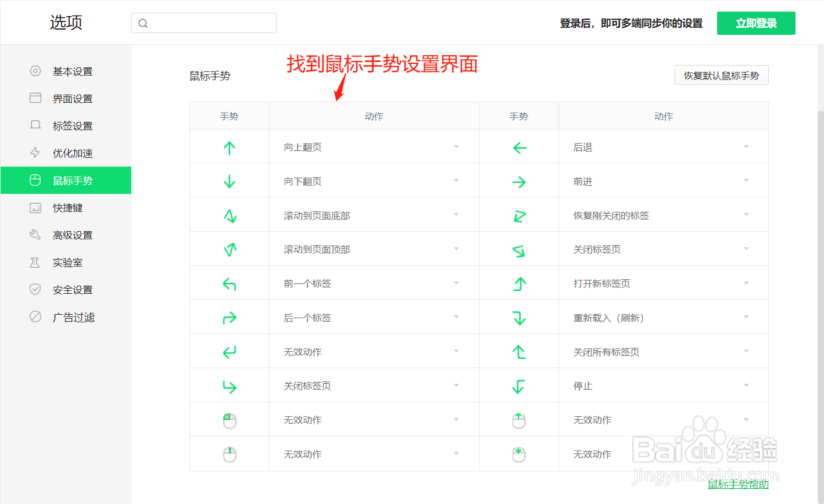Go to 广告过滤 settings
Screen dimensions: 824x504
coord(73,317)
